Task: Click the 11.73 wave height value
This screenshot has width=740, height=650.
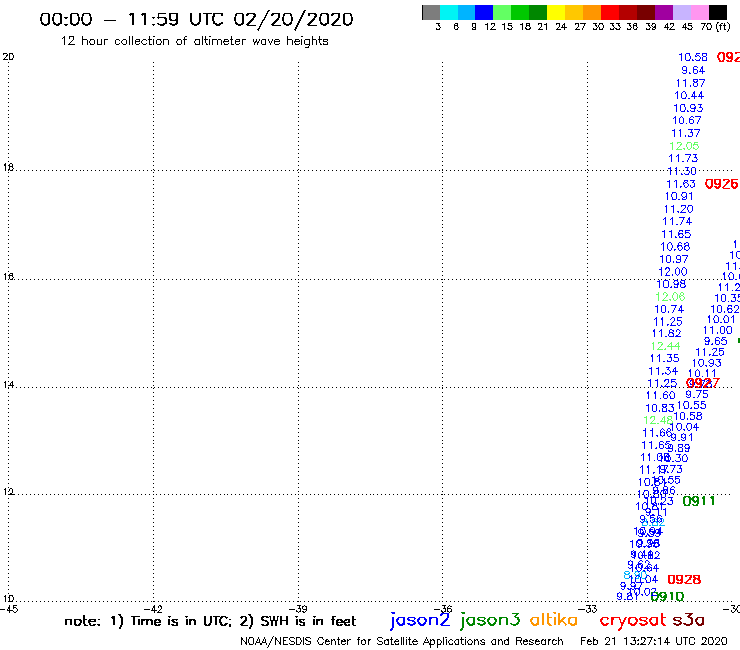Action: coord(683,158)
